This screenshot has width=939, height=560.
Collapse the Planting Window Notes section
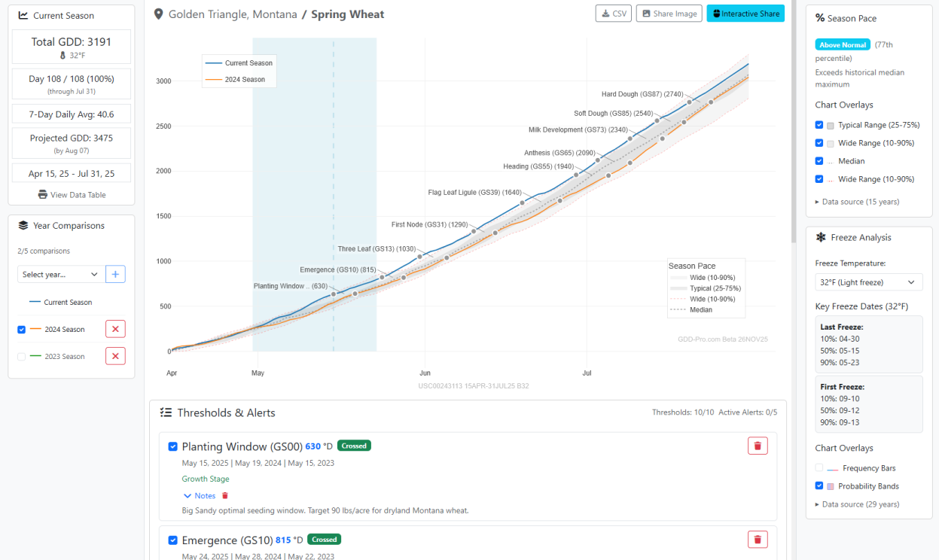pos(199,496)
